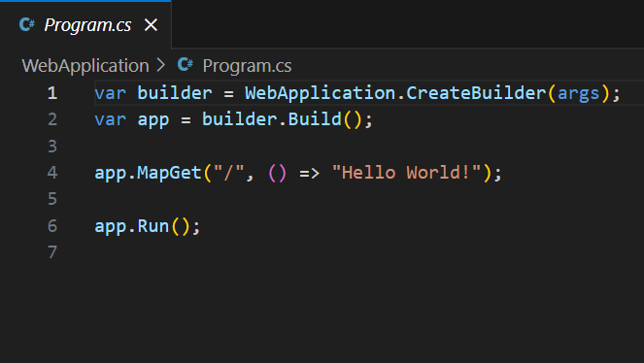This screenshot has height=363, width=644.
Task: Click the Run method on line 6
Action: tap(153, 226)
